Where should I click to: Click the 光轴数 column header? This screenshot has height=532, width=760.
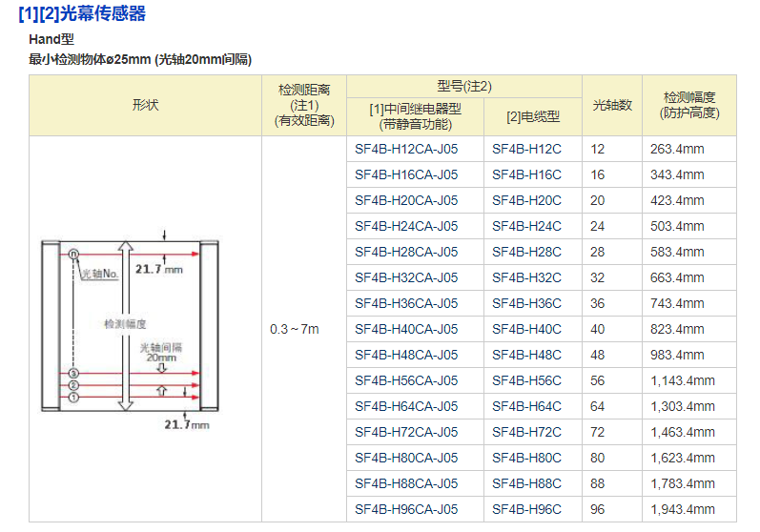pyautogui.click(x=612, y=105)
